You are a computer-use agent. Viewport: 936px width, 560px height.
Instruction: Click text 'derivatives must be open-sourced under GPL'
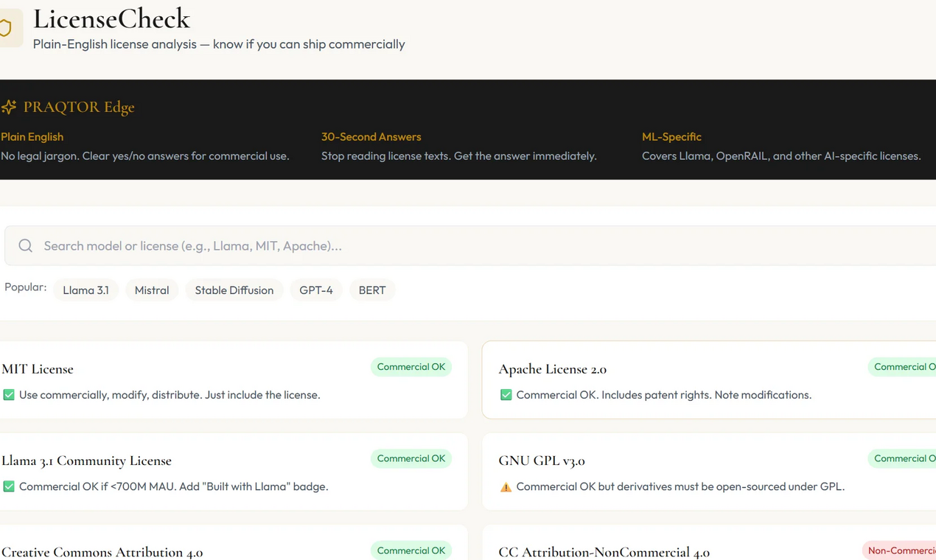pos(732,486)
